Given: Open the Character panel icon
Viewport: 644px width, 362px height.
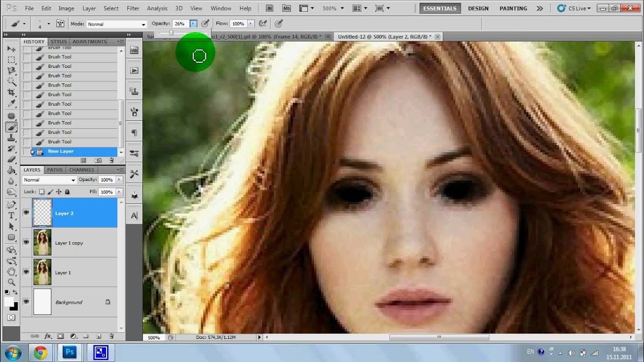Looking at the screenshot, I should tap(134, 216).
